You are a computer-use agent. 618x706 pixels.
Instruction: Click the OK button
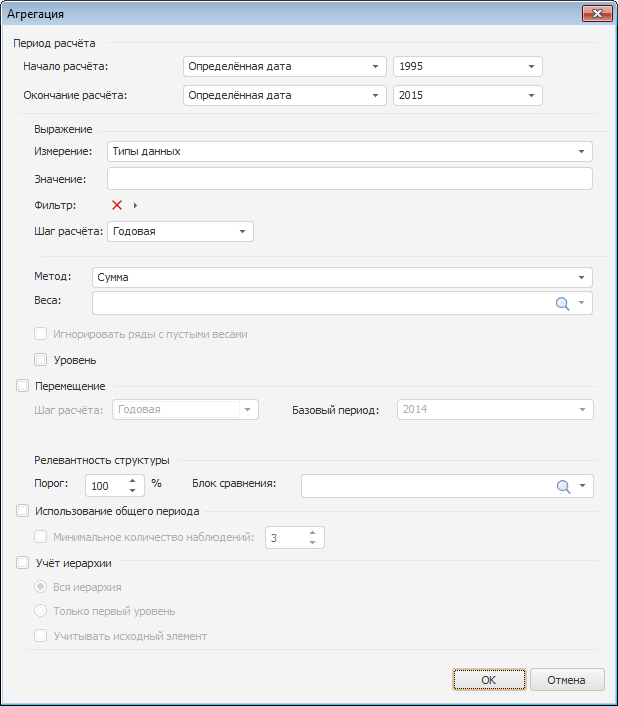coord(488,680)
